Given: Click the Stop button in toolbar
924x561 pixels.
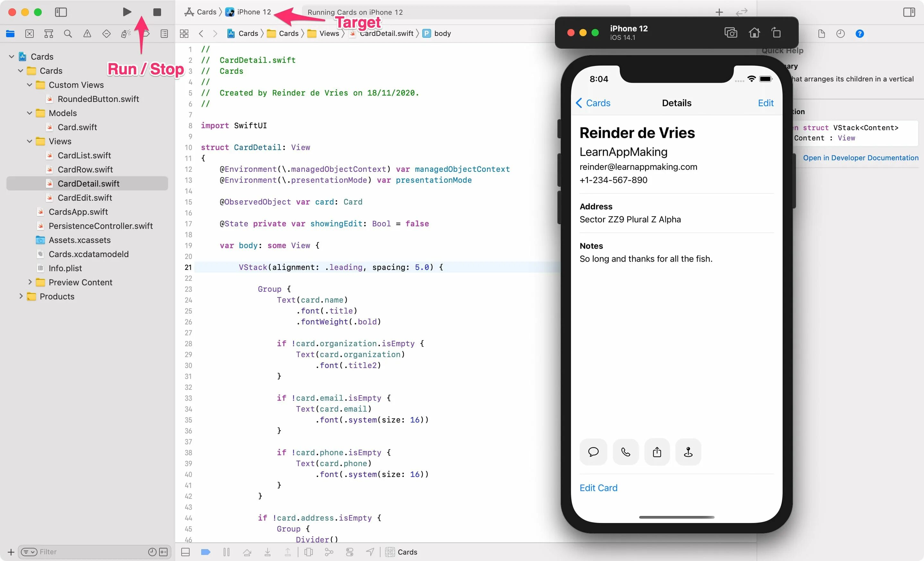Looking at the screenshot, I should point(157,12).
